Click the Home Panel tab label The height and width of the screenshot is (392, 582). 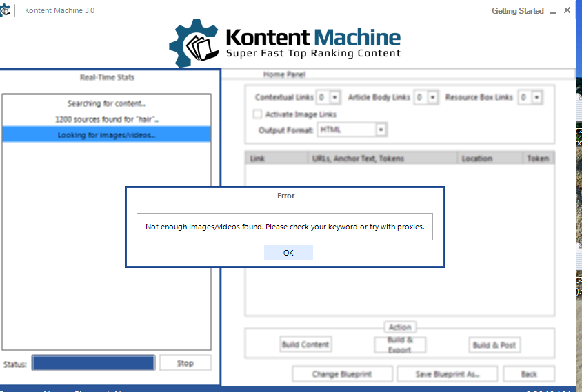click(x=284, y=74)
